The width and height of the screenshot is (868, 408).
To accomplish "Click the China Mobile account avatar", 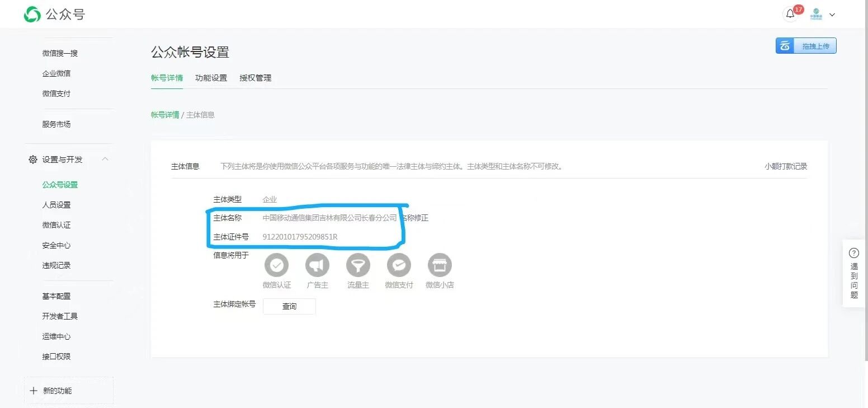I will click(x=817, y=15).
